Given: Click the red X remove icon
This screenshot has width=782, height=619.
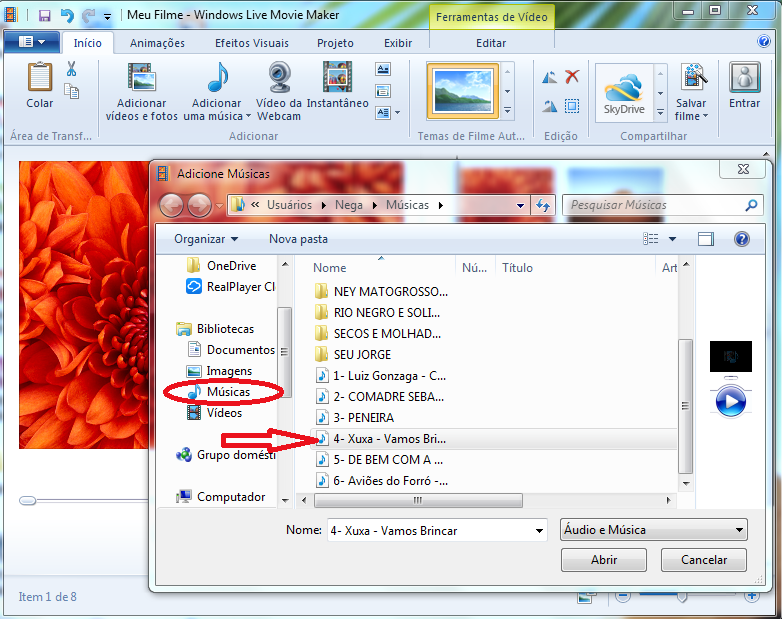Looking at the screenshot, I should coord(572,76).
